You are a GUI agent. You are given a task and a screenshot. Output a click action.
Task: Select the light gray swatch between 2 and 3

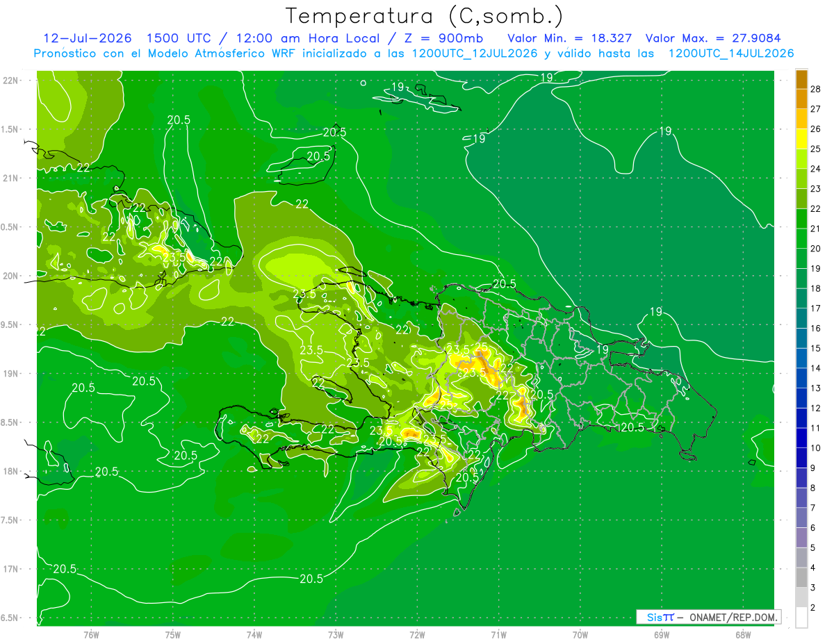coord(801,597)
